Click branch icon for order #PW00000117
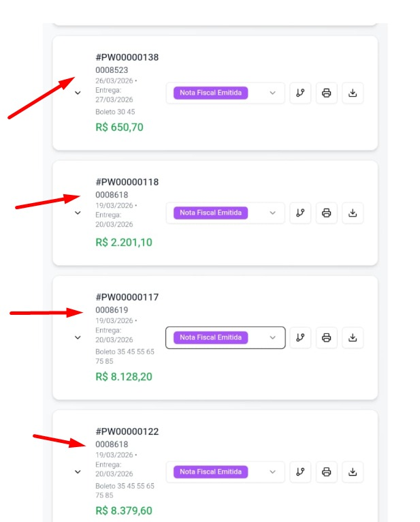The image size is (420, 522). point(300,337)
